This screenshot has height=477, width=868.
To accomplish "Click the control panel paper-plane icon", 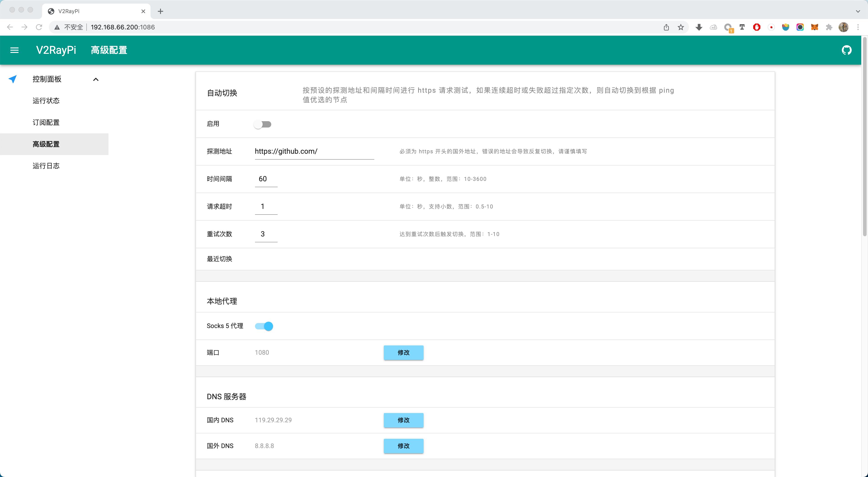I will click(x=13, y=79).
